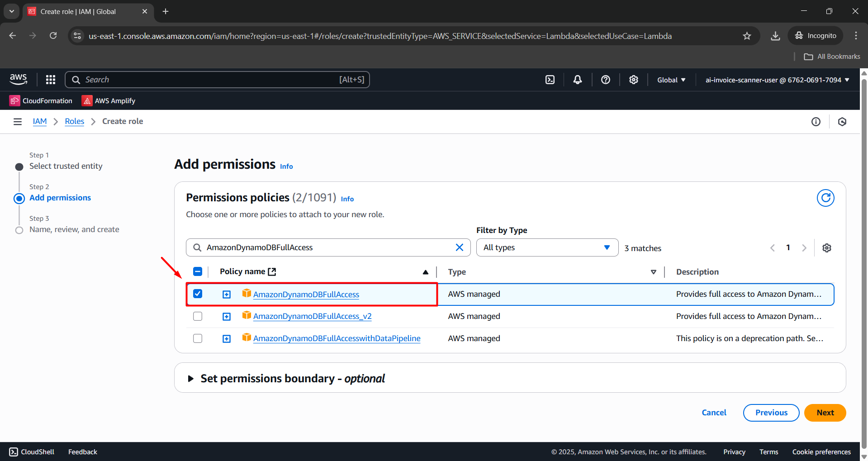Select all policies with the header checkbox
868x461 pixels.
point(198,271)
